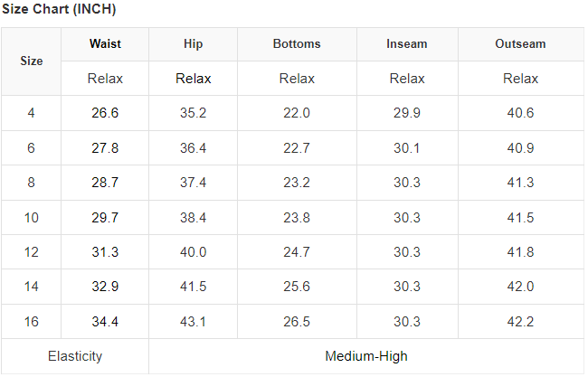Select the Medium-High elasticity value
Screen dimensions: 588x377
(x=366, y=356)
